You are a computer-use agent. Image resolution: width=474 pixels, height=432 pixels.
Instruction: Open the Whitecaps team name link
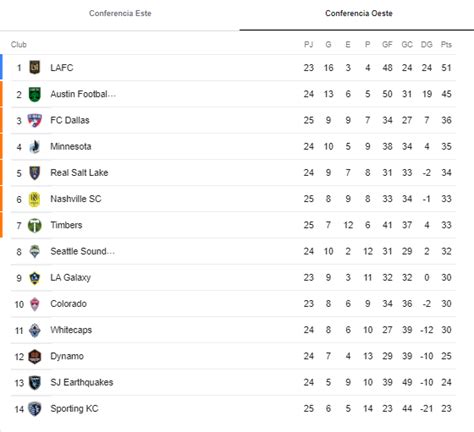71,330
